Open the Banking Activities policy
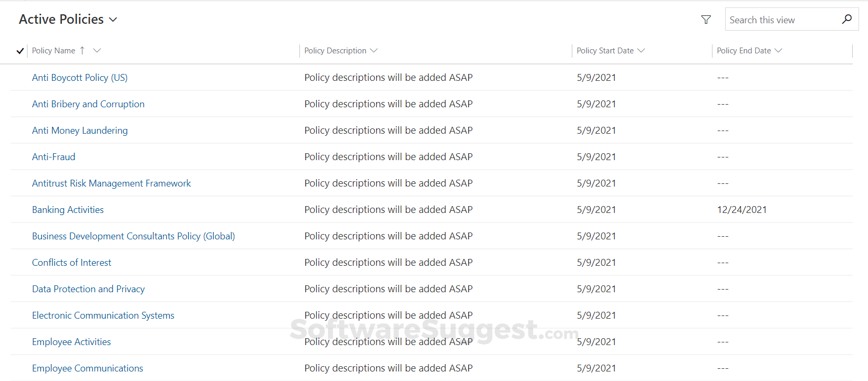The image size is (868, 381). pyautogui.click(x=68, y=210)
